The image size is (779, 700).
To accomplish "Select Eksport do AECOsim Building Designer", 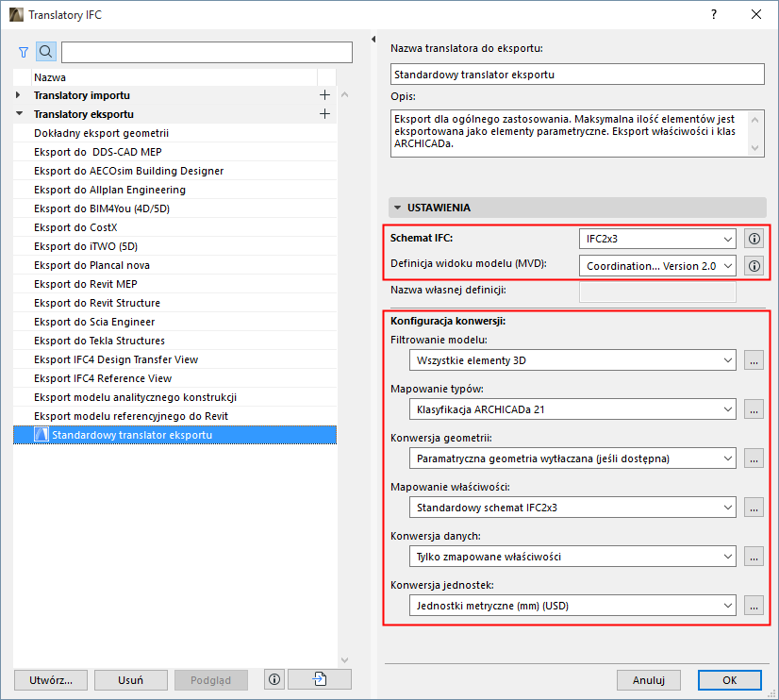I will pos(174,171).
